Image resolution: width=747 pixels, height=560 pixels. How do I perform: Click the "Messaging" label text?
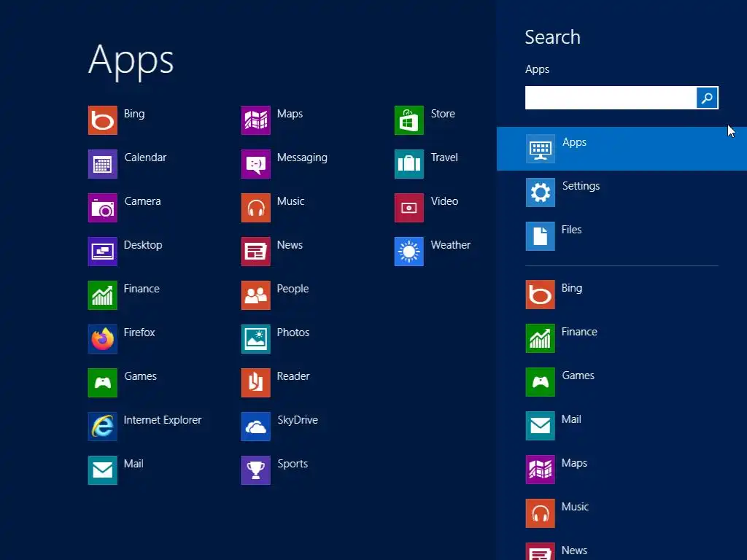[x=302, y=157]
